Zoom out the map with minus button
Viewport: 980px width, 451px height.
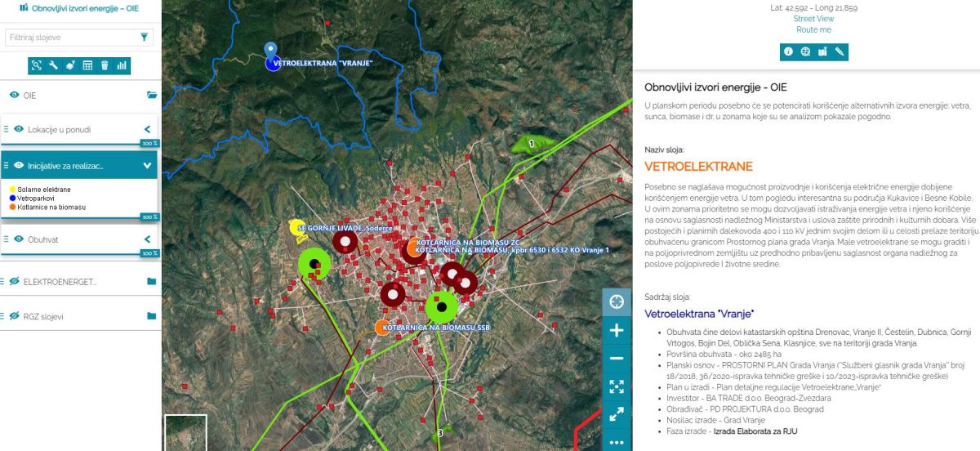point(617,358)
